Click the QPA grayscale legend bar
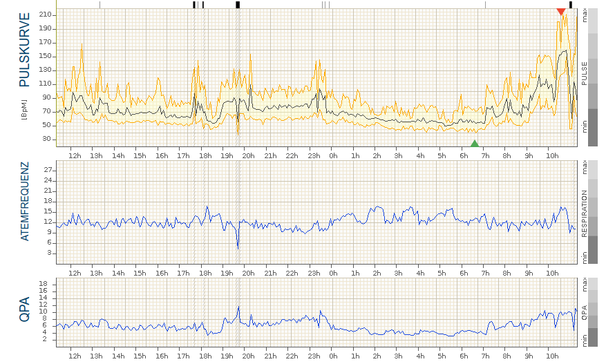 coord(593,312)
